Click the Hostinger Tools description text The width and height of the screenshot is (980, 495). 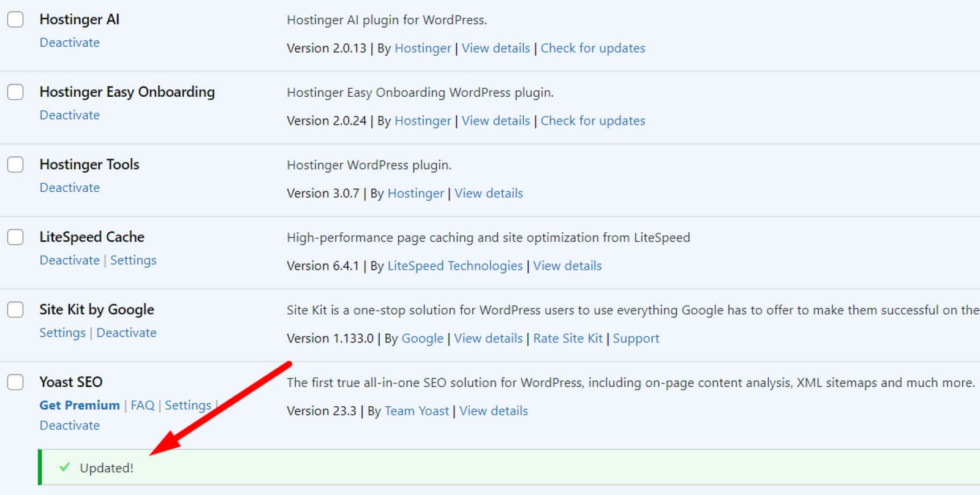click(369, 165)
